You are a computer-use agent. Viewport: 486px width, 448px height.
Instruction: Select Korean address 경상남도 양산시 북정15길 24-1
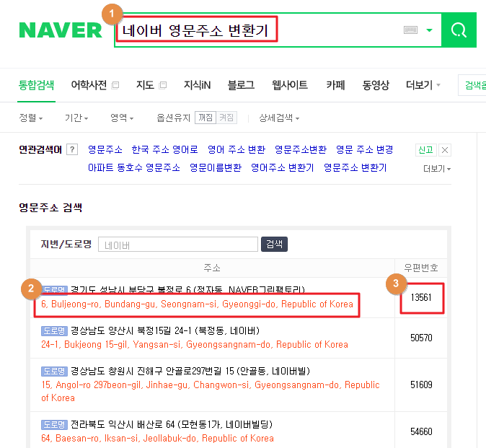(165, 331)
